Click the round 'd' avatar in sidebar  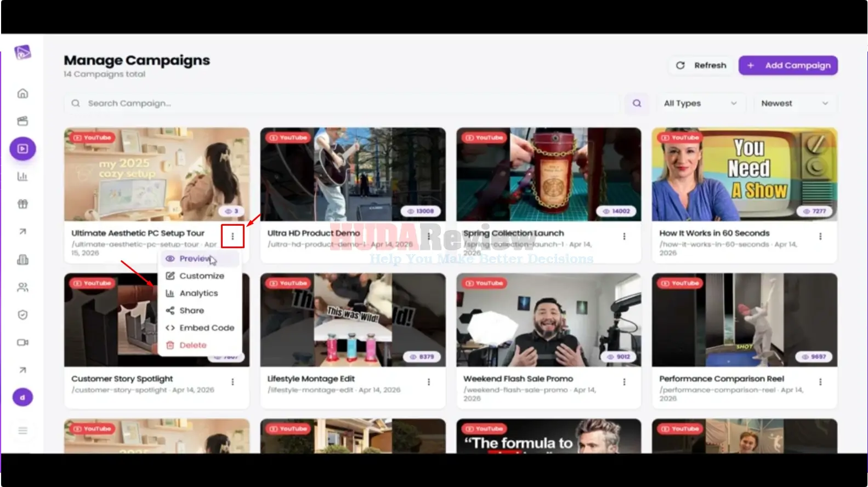[22, 397]
